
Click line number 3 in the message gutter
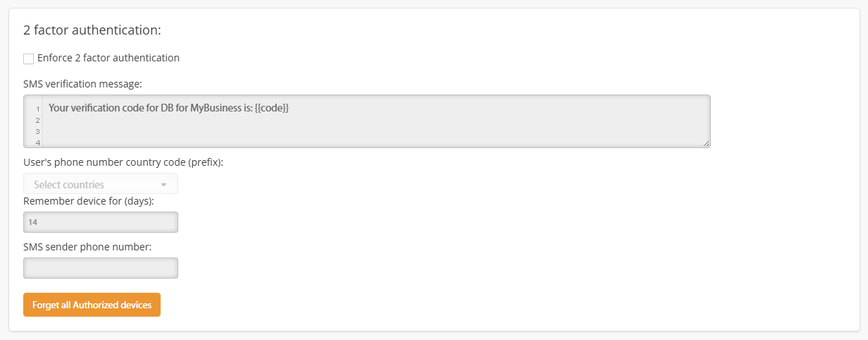37,132
